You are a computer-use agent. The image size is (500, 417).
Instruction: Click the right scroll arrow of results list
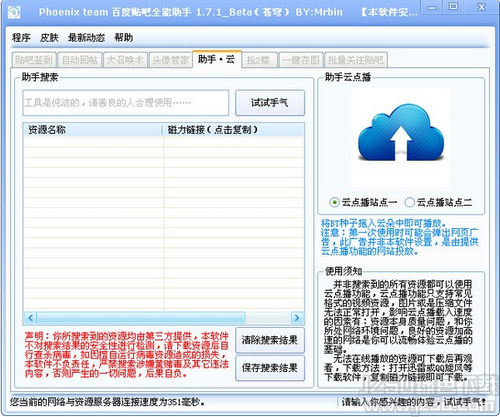coord(297,318)
